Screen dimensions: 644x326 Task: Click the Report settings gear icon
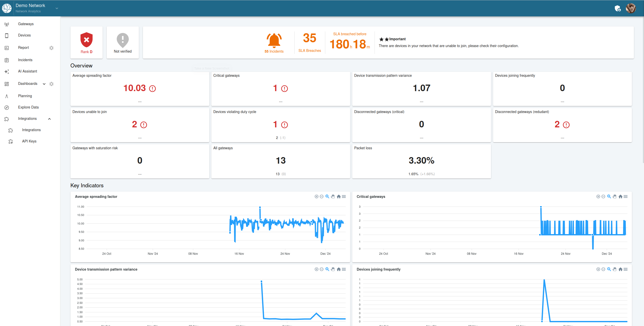coord(51,48)
